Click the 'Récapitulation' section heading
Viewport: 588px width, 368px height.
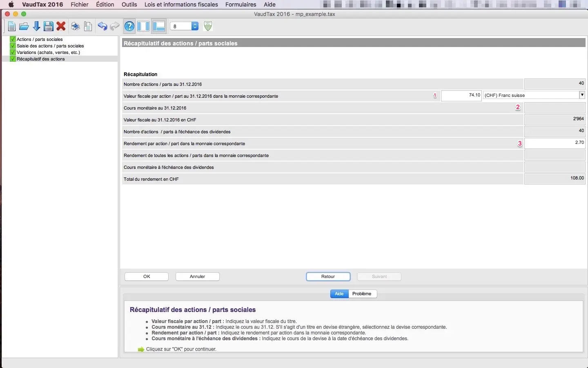(x=140, y=74)
